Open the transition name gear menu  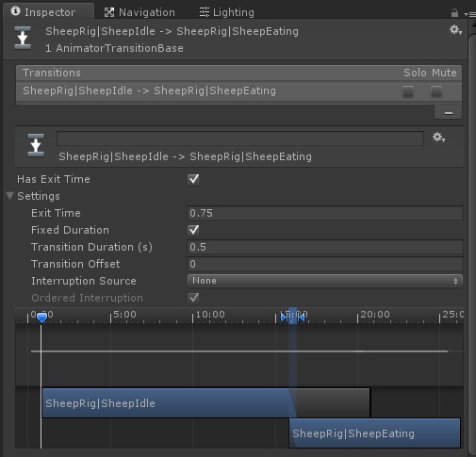[x=438, y=138]
